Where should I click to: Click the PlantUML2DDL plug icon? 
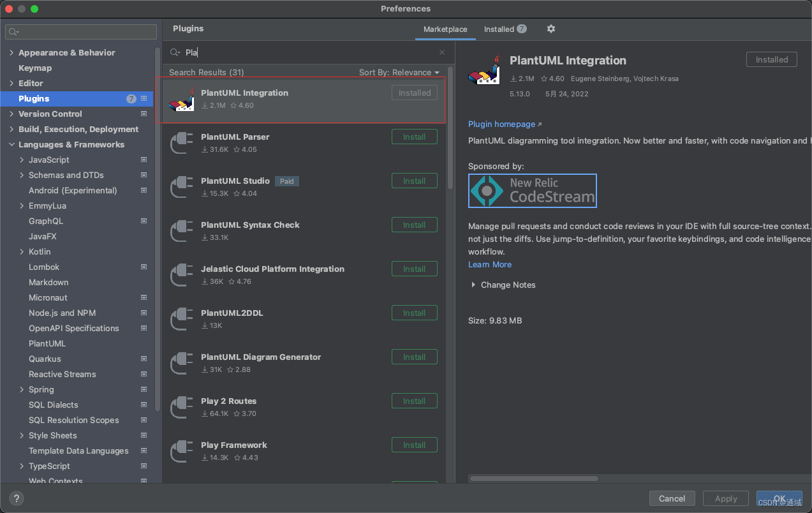point(182,319)
